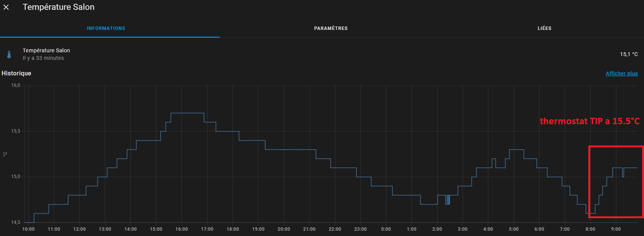The height and width of the screenshot is (236, 644).
Task: Click the 15,1 °C current value
Action: click(x=628, y=54)
